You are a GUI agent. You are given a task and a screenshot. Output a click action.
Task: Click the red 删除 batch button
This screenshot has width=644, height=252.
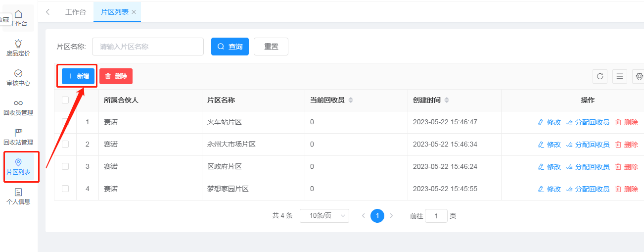(x=116, y=76)
